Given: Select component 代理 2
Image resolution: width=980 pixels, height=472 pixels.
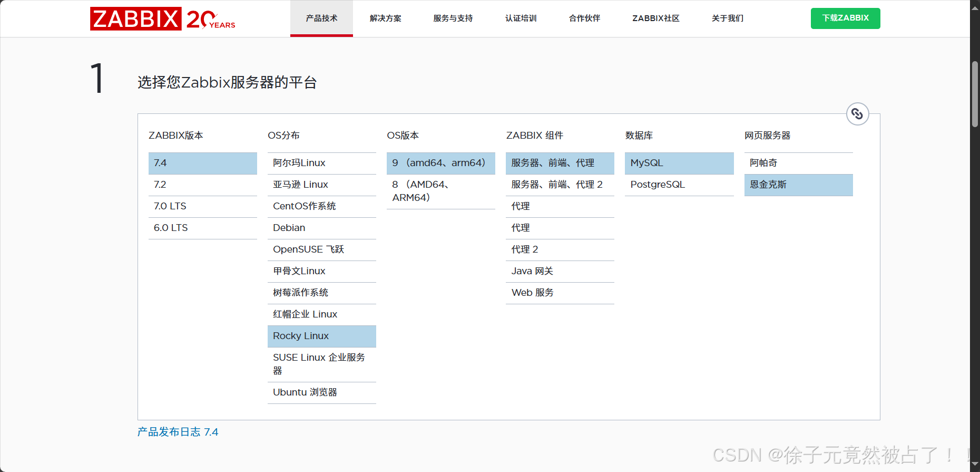Looking at the screenshot, I should [x=560, y=250].
